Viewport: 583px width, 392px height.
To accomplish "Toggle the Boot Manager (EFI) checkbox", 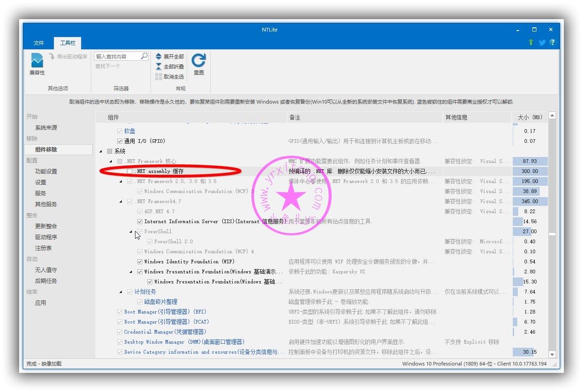I will coord(120,312).
